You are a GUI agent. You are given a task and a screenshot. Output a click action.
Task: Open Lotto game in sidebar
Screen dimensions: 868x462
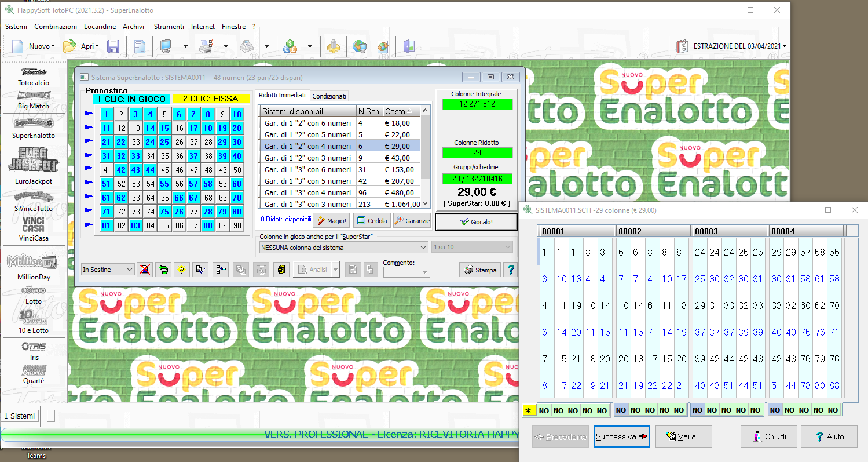tap(34, 296)
